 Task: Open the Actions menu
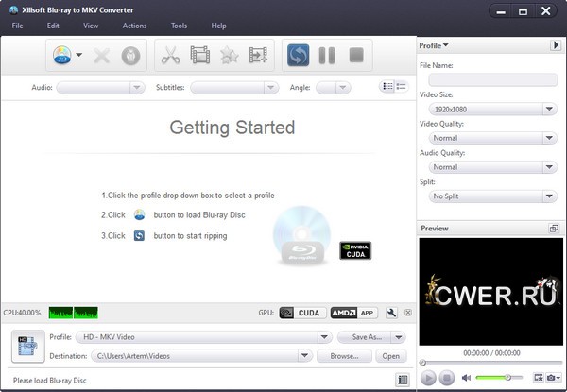tap(134, 26)
